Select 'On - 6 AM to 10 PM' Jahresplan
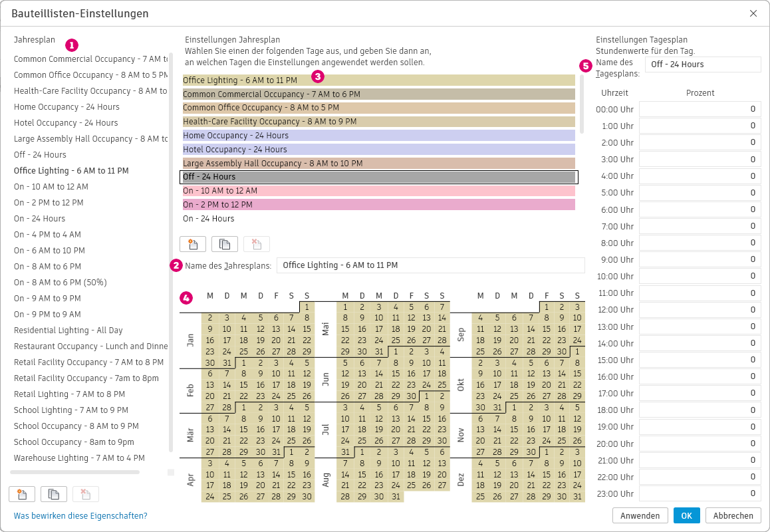 pos(49,251)
